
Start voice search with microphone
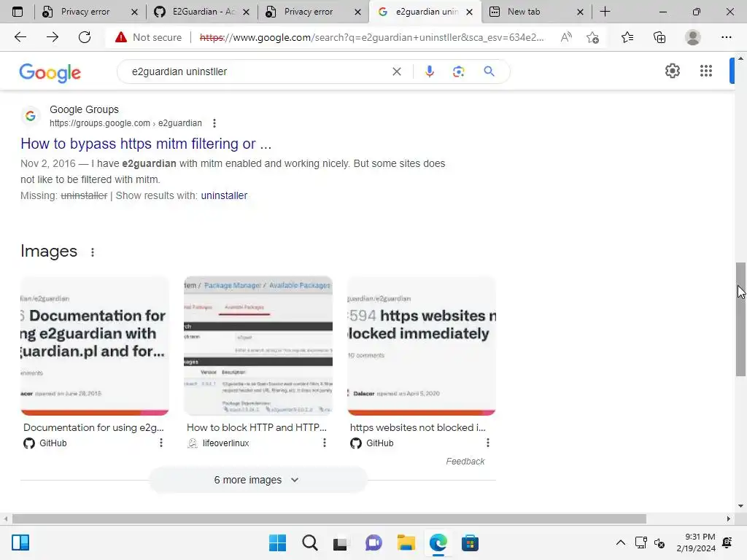[429, 71]
